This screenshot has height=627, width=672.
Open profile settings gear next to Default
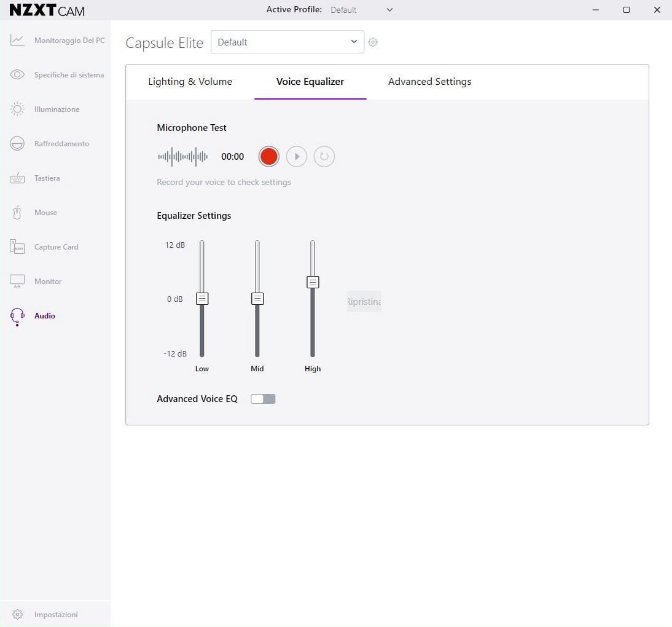(373, 42)
